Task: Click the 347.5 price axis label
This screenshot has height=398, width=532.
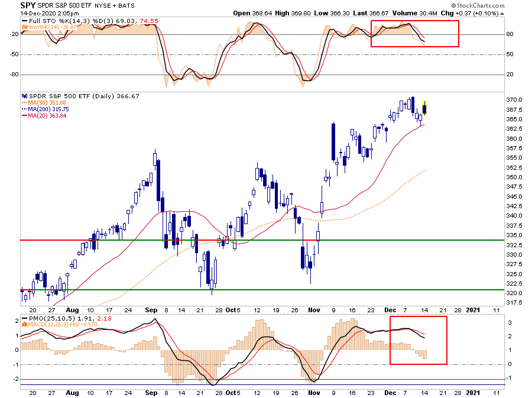Action: pos(514,187)
